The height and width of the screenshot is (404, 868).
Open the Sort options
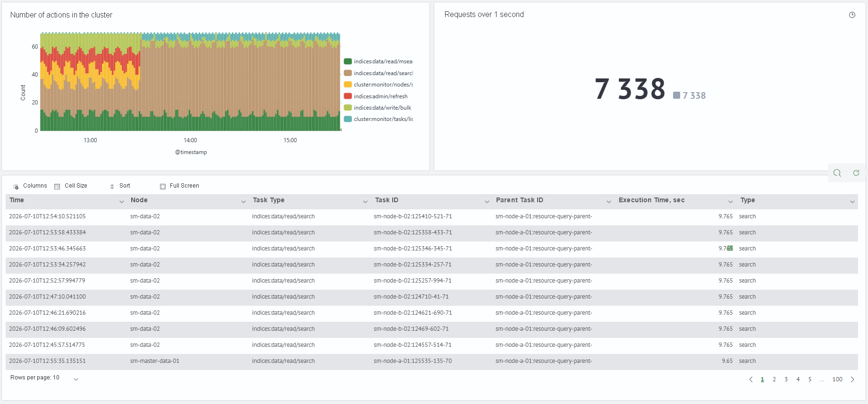[x=120, y=186]
